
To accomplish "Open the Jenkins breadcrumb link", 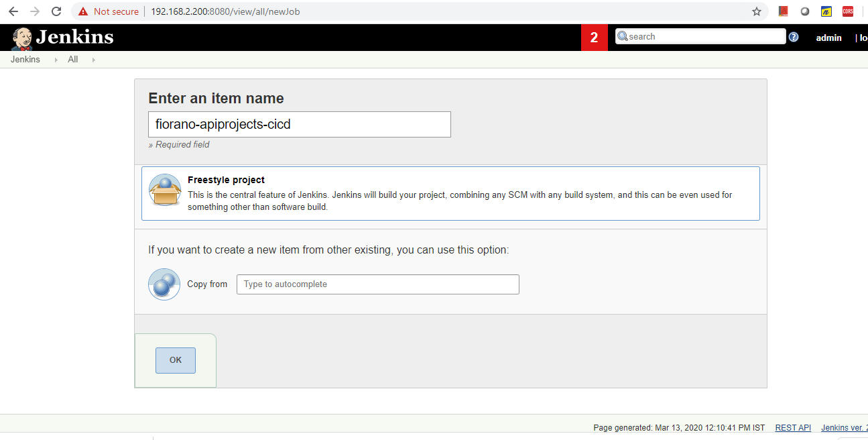I will (x=25, y=59).
